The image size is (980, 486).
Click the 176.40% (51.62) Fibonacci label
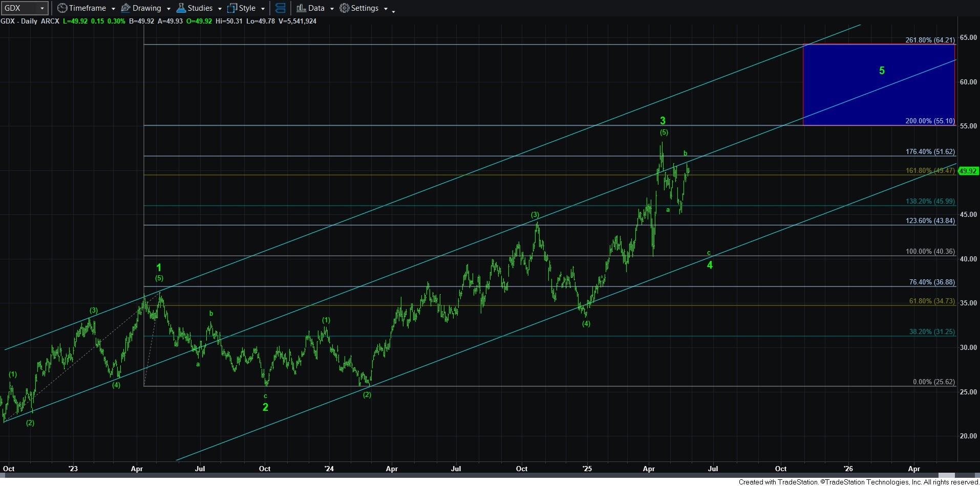(930, 151)
